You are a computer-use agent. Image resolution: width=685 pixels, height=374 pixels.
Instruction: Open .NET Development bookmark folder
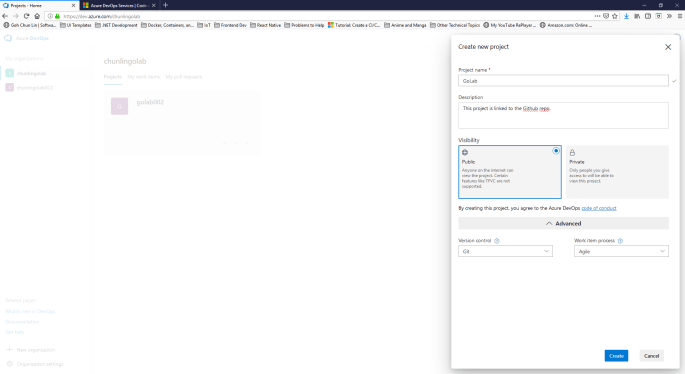(116, 25)
